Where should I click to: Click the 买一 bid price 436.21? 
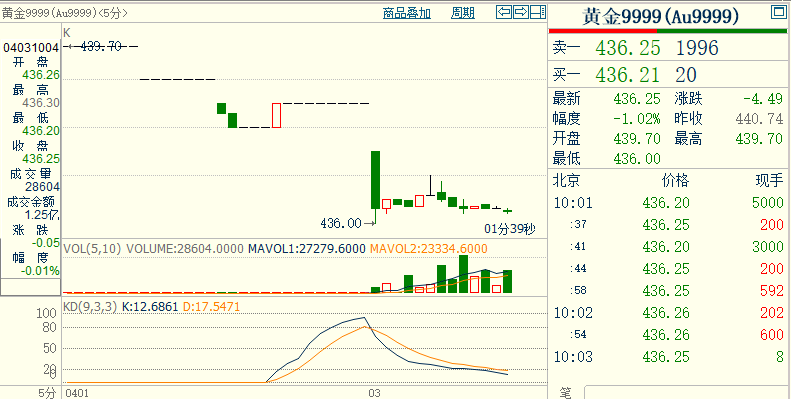[x=628, y=75]
